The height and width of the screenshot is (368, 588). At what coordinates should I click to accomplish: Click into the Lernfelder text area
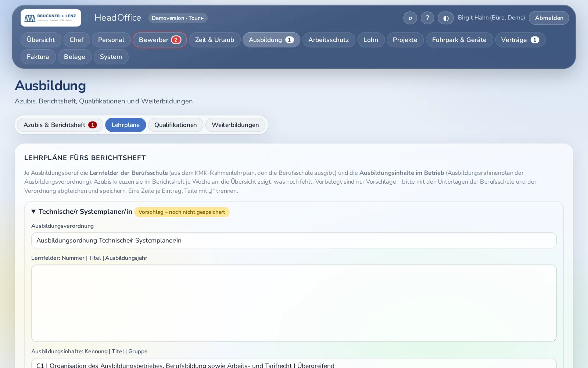(x=294, y=303)
